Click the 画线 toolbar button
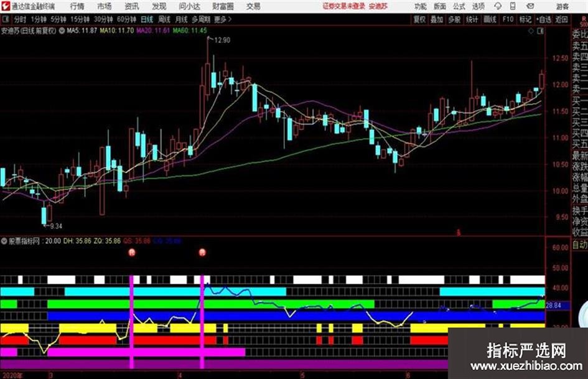The image size is (588, 379). [x=490, y=19]
